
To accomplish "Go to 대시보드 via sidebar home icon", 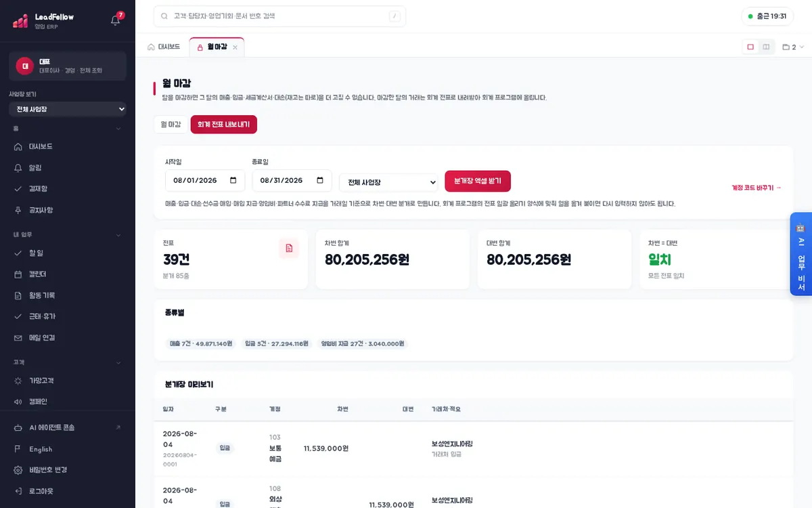I will tap(18, 146).
